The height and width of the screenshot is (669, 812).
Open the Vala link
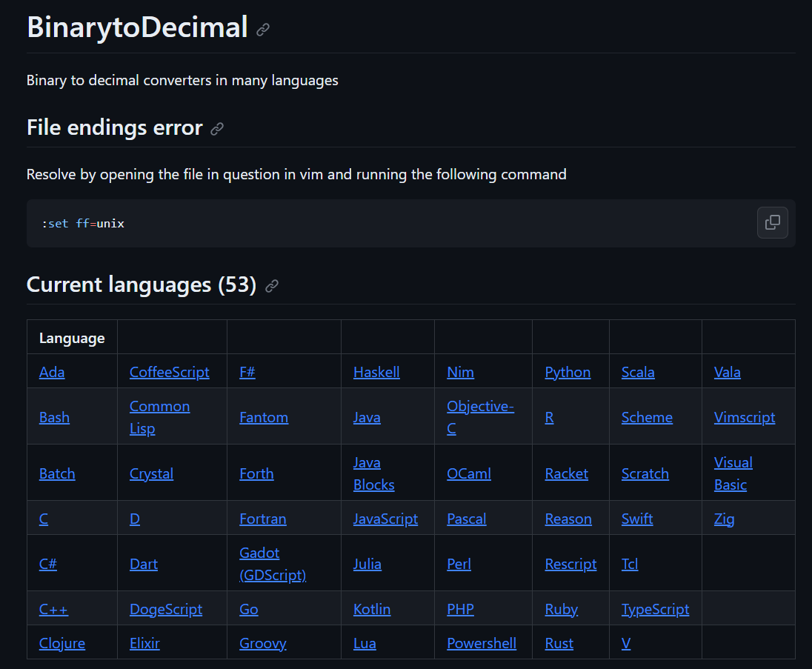tap(727, 373)
